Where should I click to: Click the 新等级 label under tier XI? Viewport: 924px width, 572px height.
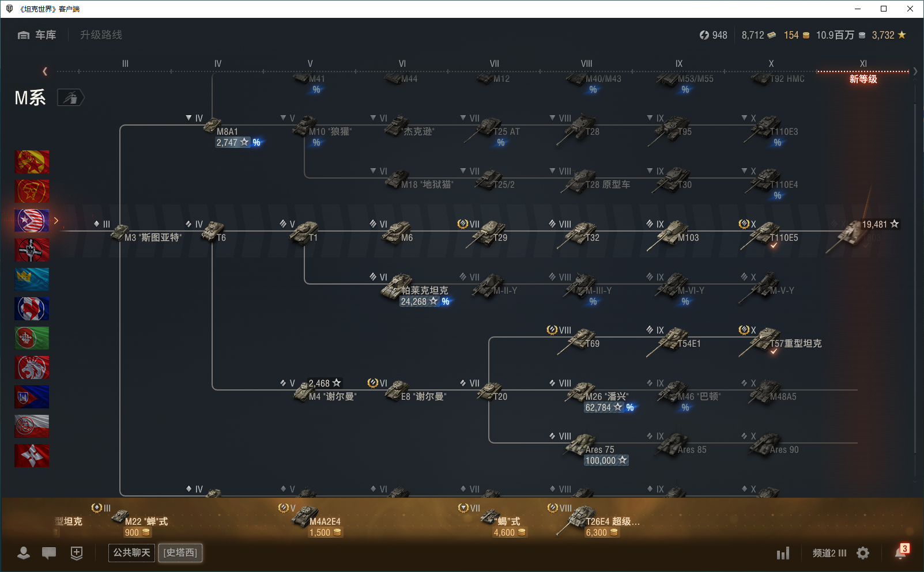863,79
